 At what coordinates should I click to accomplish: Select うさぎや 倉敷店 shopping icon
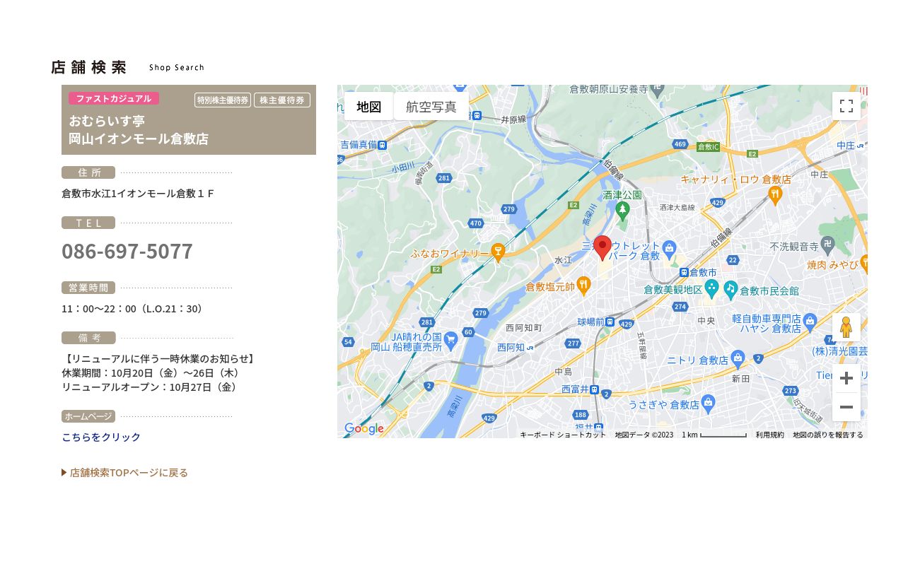point(709,404)
